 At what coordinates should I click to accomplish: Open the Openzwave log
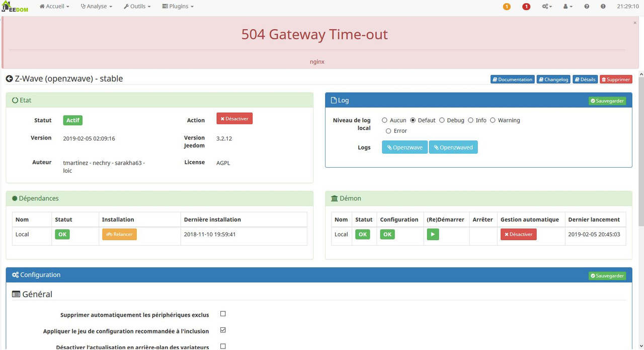tap(405, 147)
